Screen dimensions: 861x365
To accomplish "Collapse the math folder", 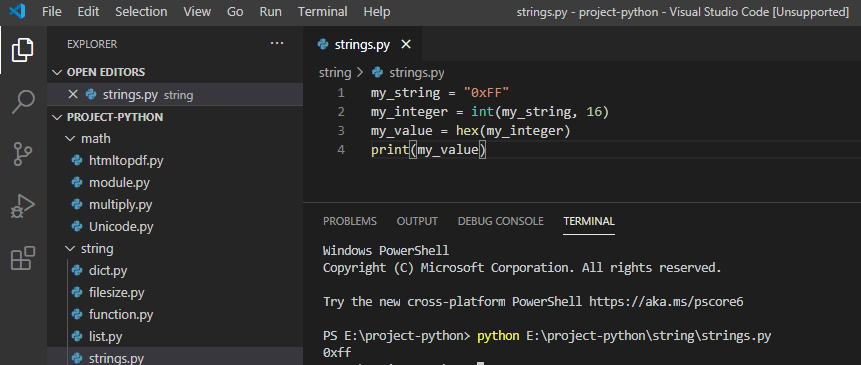I will click(70, 139).
